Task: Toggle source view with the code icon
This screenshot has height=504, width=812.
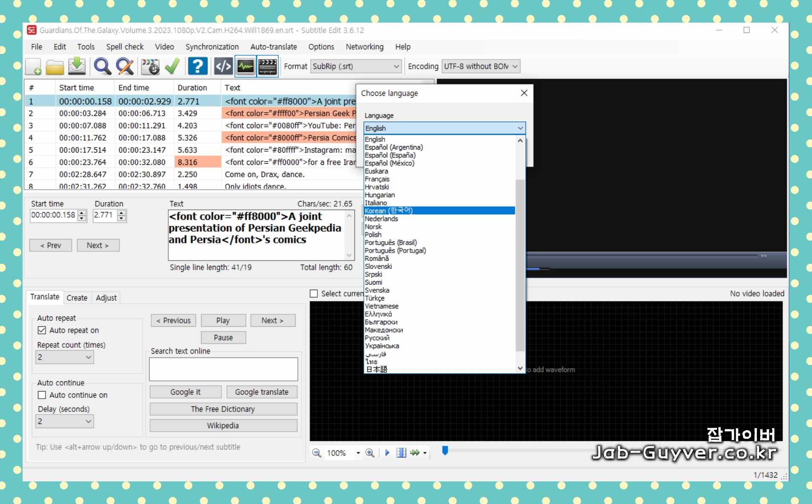Action: click(x=223, y=66)
